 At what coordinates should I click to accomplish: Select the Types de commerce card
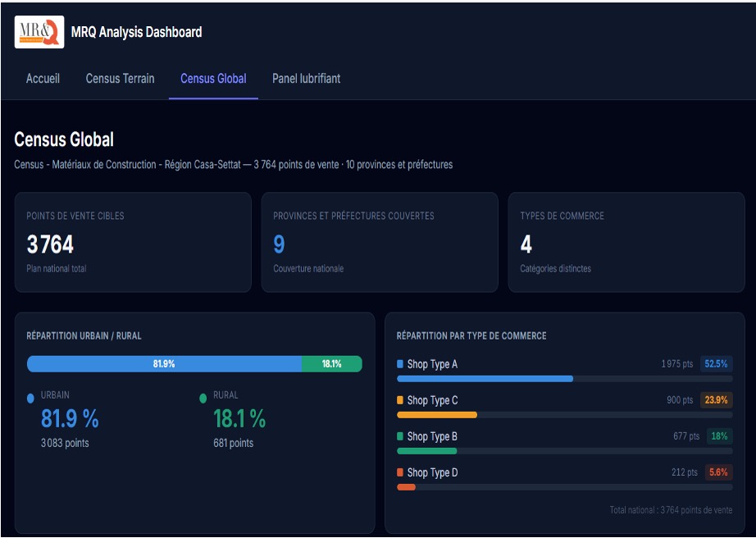(x=626, y=243)
